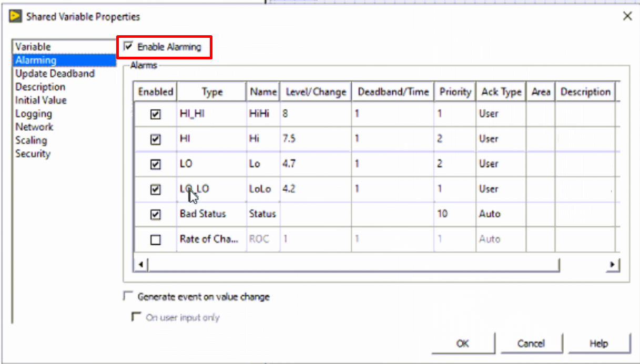The width and height of the screenshot is (640, 364).
Task: Close the Shared Variable Properties dialog
Action: pyautogui.click(x=627, y=16)
